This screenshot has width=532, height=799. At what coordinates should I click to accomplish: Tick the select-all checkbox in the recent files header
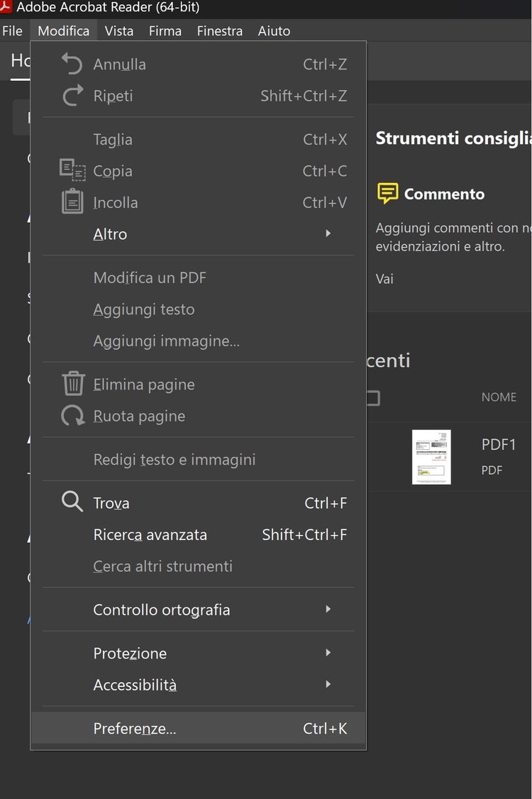pos(373,397)
